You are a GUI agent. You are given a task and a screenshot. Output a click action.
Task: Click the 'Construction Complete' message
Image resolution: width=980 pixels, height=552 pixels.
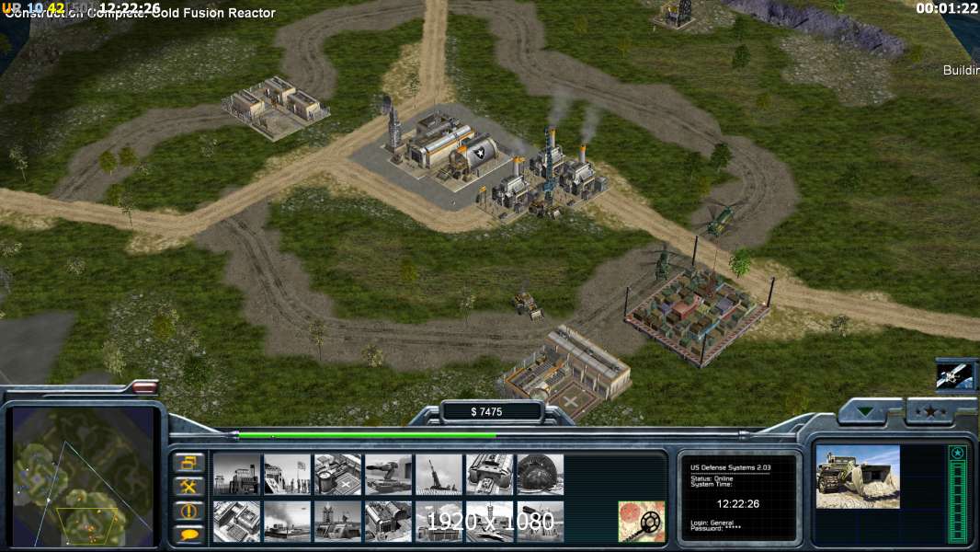pyautogui.click(x=140, y=13)
